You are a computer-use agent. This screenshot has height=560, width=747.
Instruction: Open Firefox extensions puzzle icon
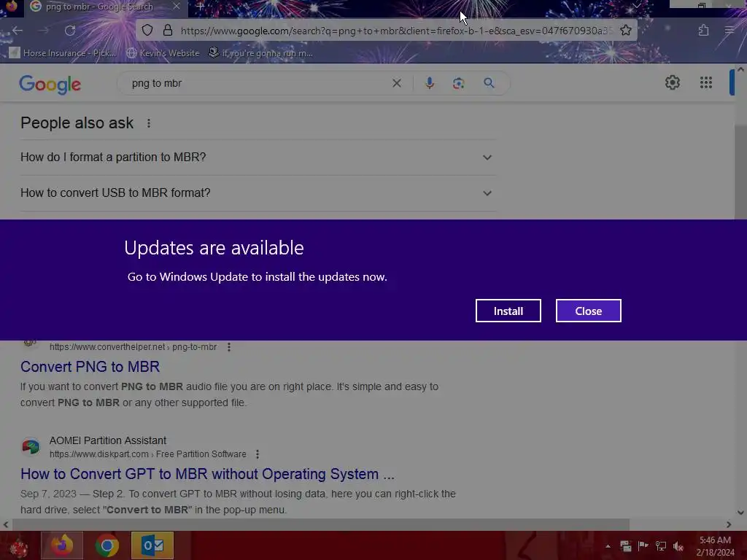[703, 31]
